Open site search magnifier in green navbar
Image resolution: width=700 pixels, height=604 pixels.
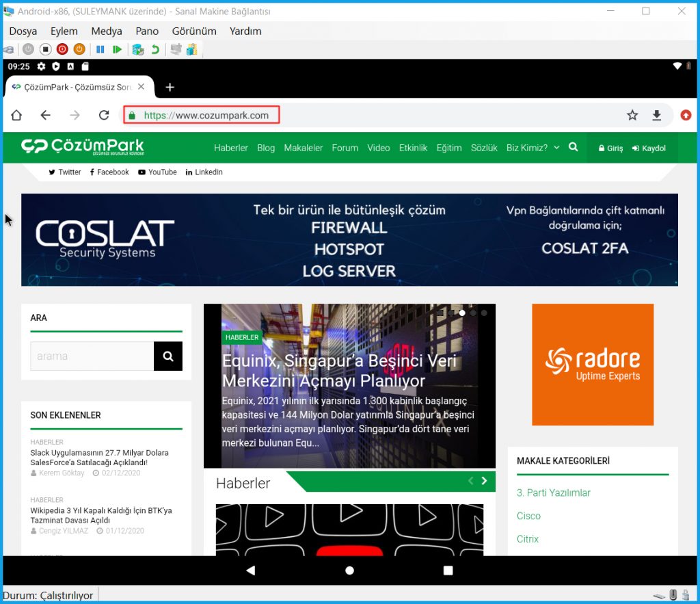point(574,147)
